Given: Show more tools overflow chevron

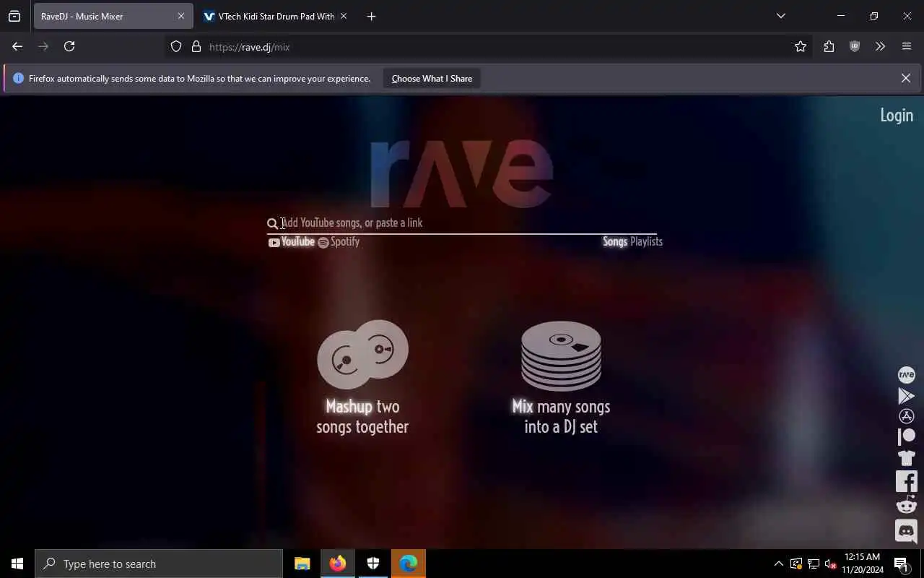Looking at the screenshot, I should pos(880,47).
